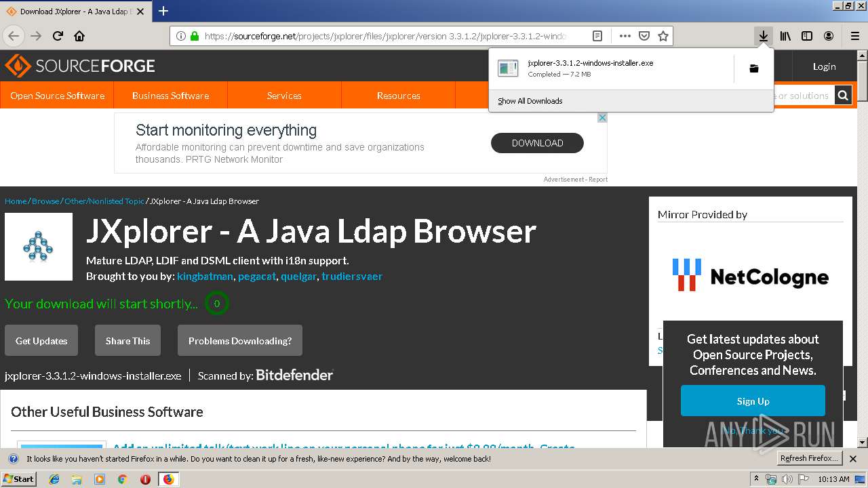868x488 pixels.
Task: Open the Library icon in toolbar
Action: [x=785, y=36]
